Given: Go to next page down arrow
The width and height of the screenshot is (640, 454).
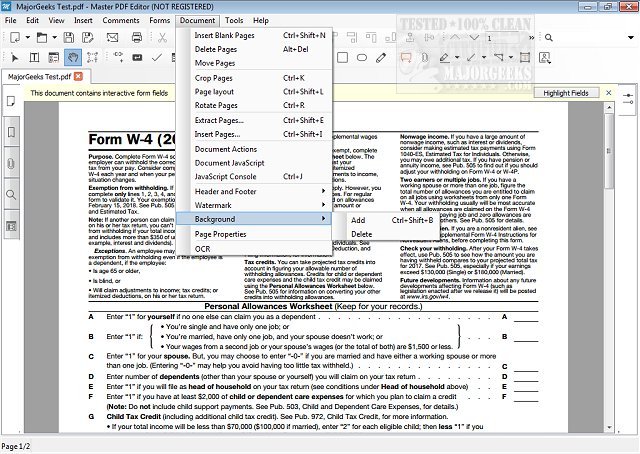Looking at the screenshot, I should coord(474,37).
